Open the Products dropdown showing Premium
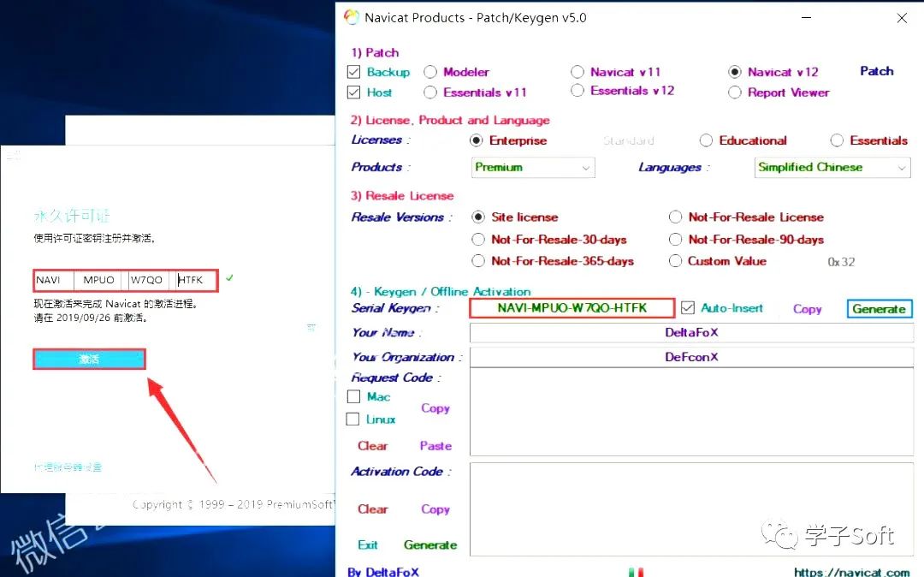The width and height of the screenshot is (924, 577). 533,168
